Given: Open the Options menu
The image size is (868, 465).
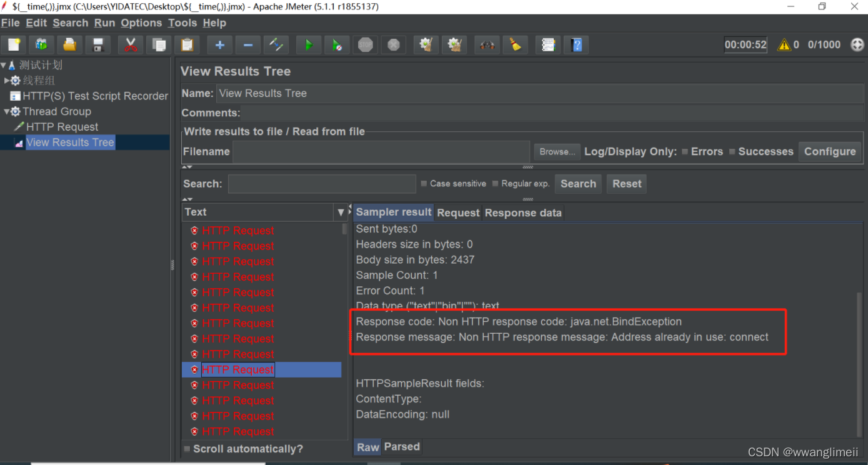Looking at the screenshot, I should point(141,22).
